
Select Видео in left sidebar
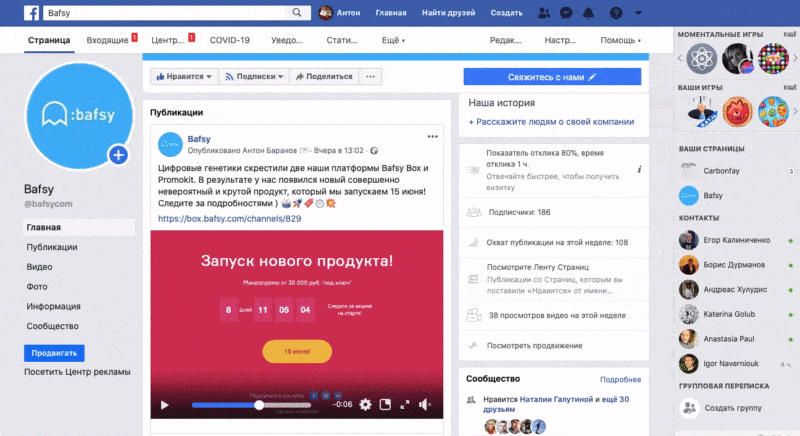(39, 267)
